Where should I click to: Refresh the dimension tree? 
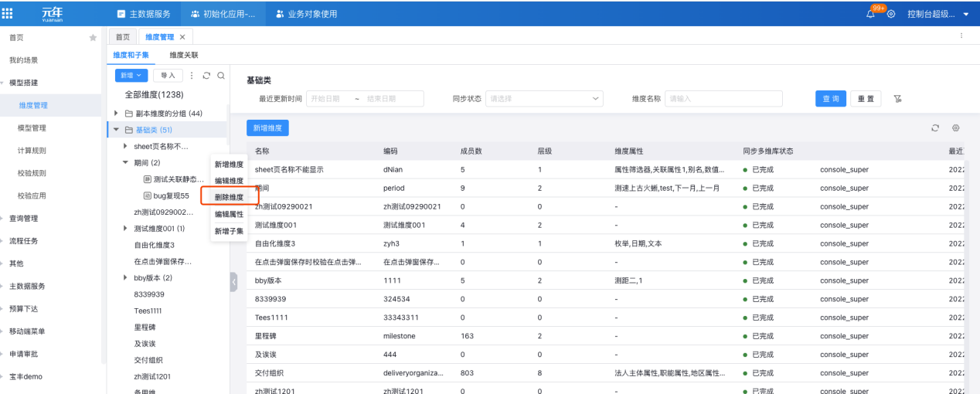tap(206, 75)
